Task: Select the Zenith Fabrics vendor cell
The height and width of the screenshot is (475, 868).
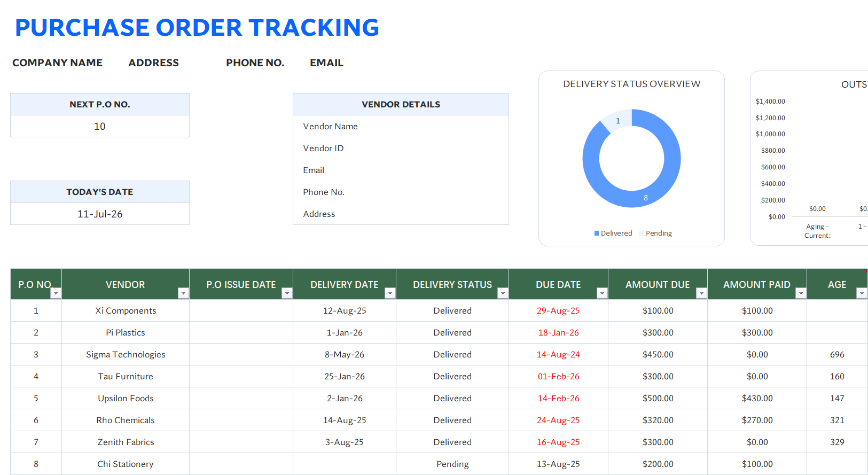Action: [126, 442]
